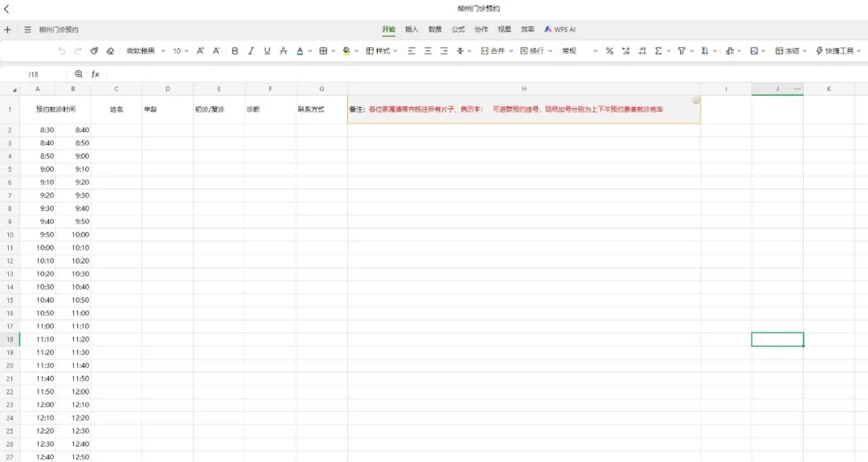Click the eraser clear-format icon
868x462 pixels.
pyautogui.click(x=110, y=51)
